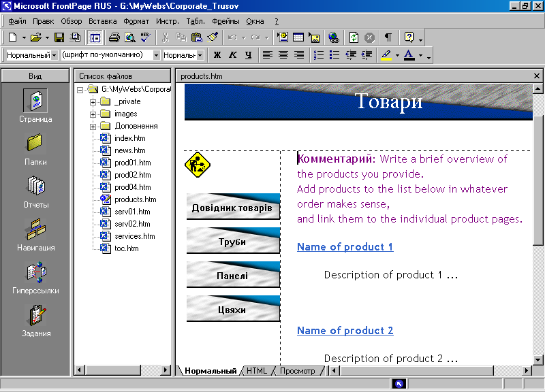Click the Copy icon
545x392 pixels.
(x=181, y=37)
